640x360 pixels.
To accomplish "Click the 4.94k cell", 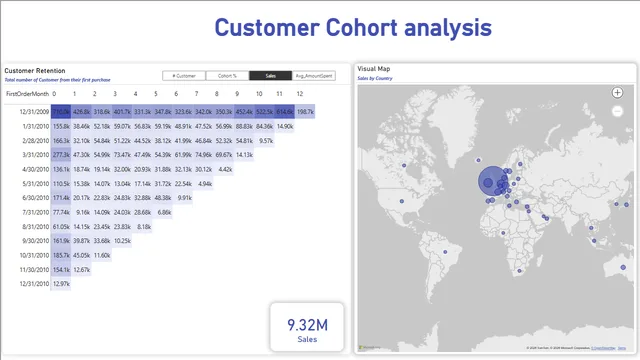I will point(204,184).
